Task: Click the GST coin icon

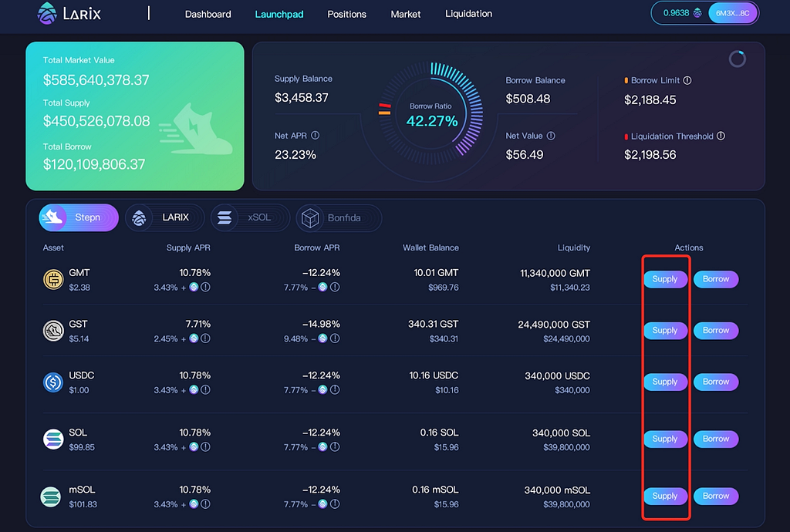Action: [53, 332]
